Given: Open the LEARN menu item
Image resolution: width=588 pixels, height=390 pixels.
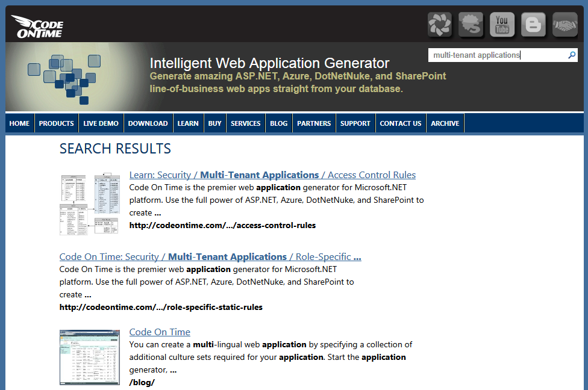Looking at the screenshot, I should (188, 123).
